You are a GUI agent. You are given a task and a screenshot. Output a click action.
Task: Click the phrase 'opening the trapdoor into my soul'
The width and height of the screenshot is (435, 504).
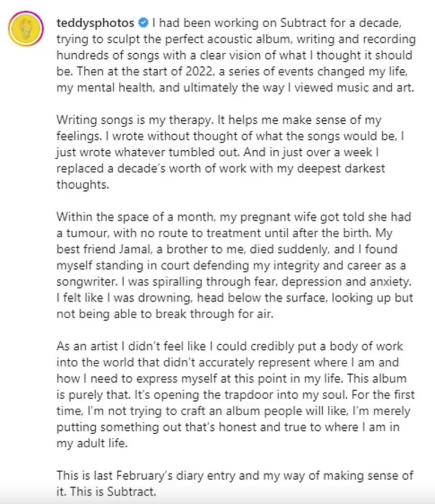pos(250,395)
